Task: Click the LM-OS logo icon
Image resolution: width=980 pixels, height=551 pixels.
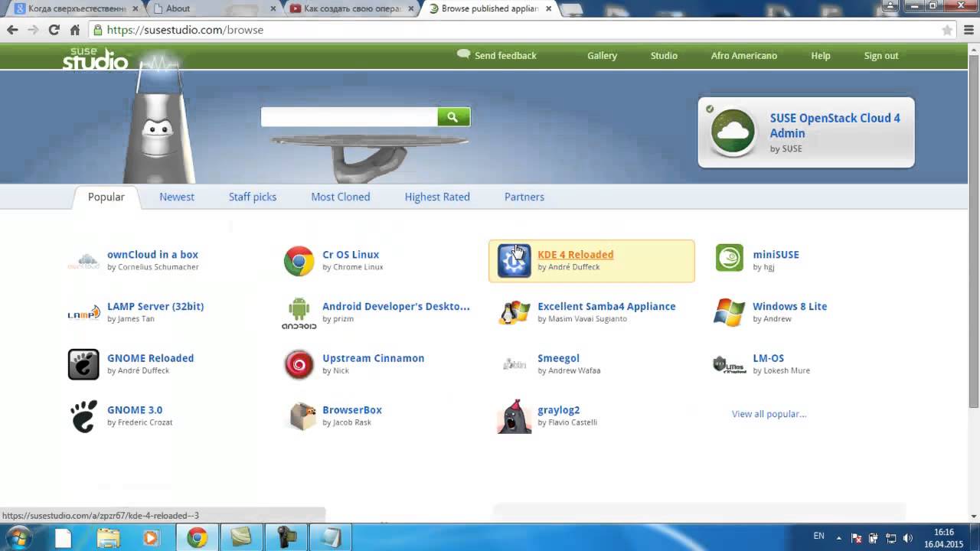Action: point(729,364)
